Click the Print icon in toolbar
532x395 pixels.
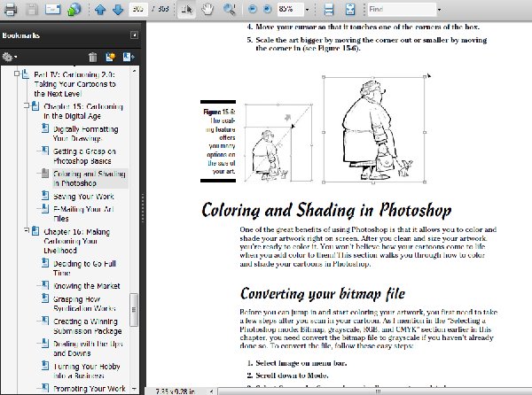coord(10,10)
